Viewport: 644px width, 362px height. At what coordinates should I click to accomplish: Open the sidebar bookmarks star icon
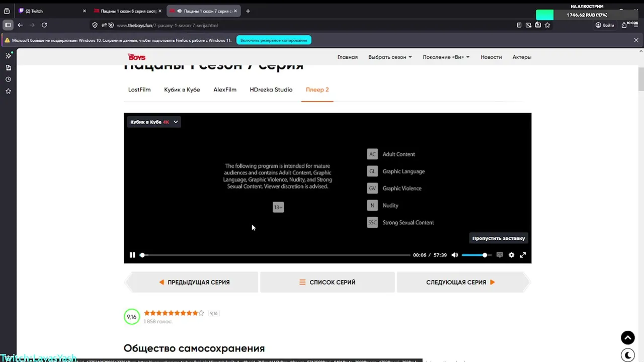tap(8, 91)
